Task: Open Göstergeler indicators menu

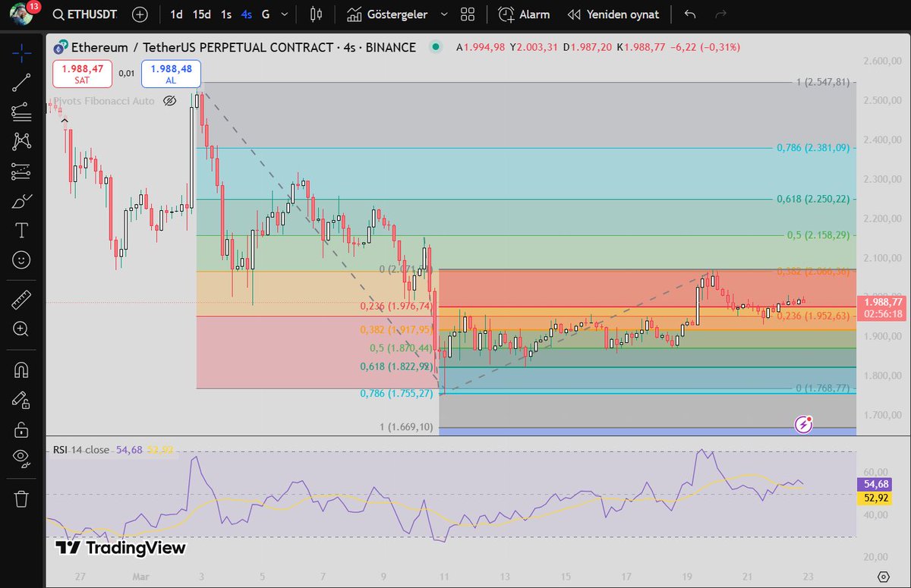Action: (387, 14)
